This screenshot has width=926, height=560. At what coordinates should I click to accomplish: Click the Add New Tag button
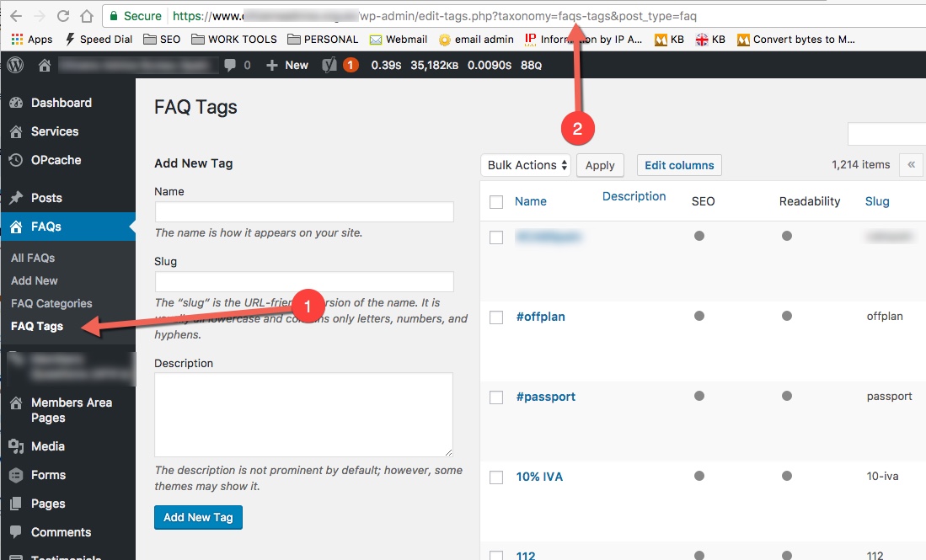pyautogui.click(x=199, y=518)
